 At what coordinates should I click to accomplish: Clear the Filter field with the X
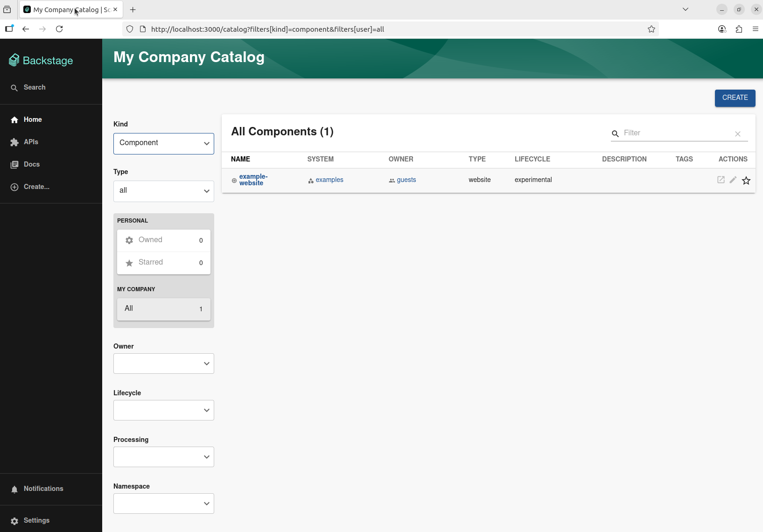tap(738, 133)
